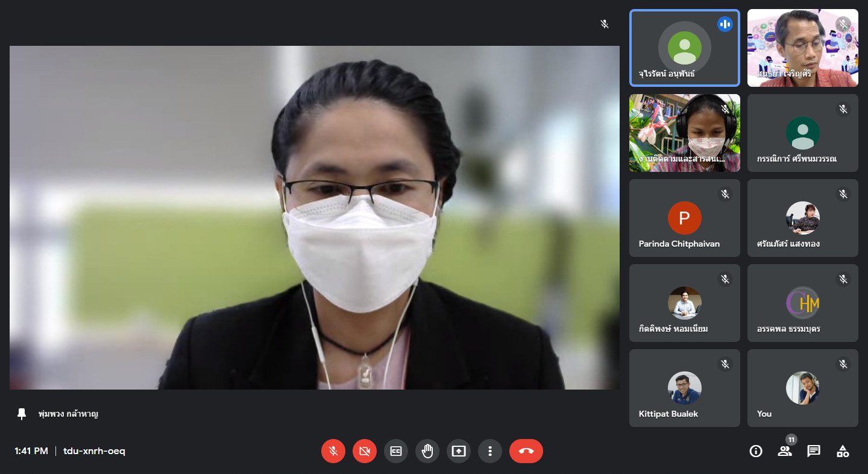Click the speaking indicator on the active speaker tile
868x474 pixels.
point(725,24)
